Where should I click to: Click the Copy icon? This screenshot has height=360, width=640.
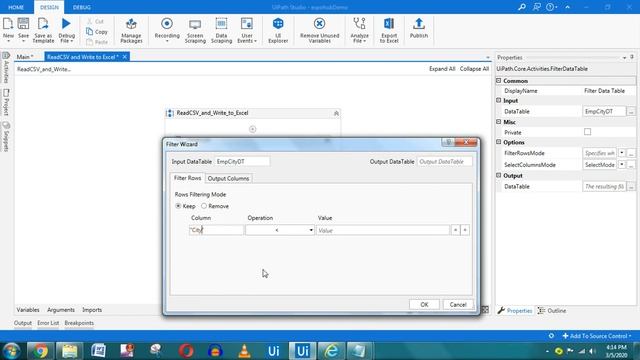[90, 31]
